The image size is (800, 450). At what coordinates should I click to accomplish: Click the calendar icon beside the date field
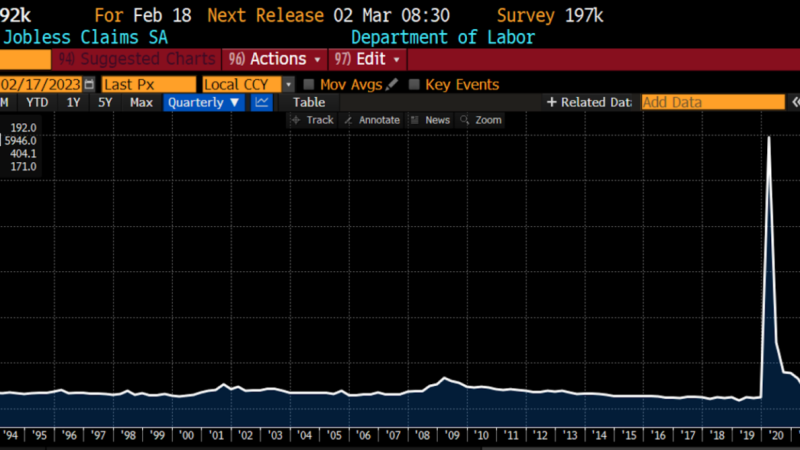[90, 85]
